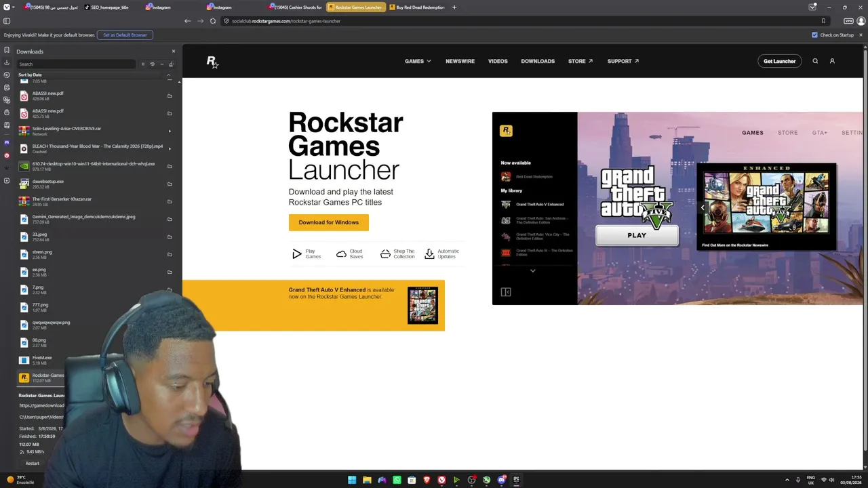Open the account profile icon in header
Image resolution: width=868 pixels, height=488 pixels.
[x=832, y=61]
